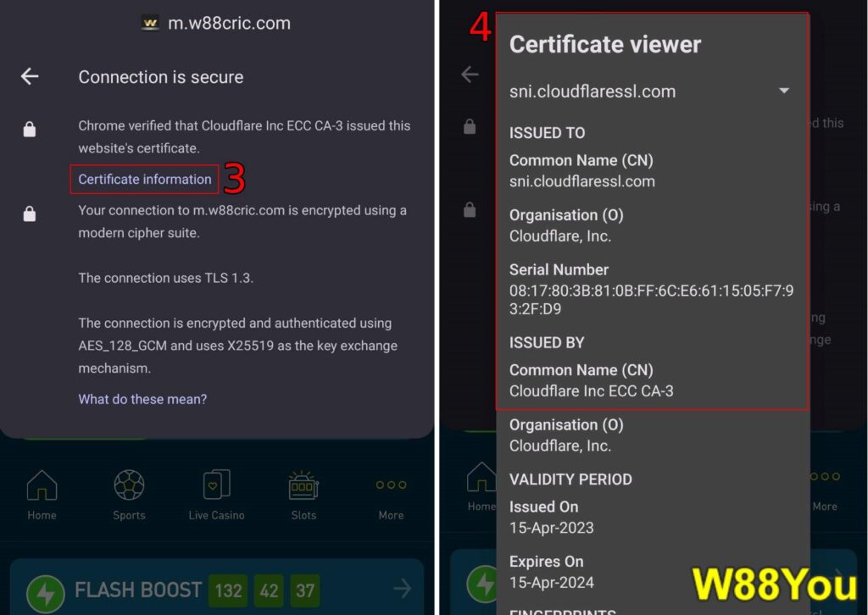This screenshot has width=868, height=615.
Task: Open More tab in left screenshot navigation
Action: [391, 500]
